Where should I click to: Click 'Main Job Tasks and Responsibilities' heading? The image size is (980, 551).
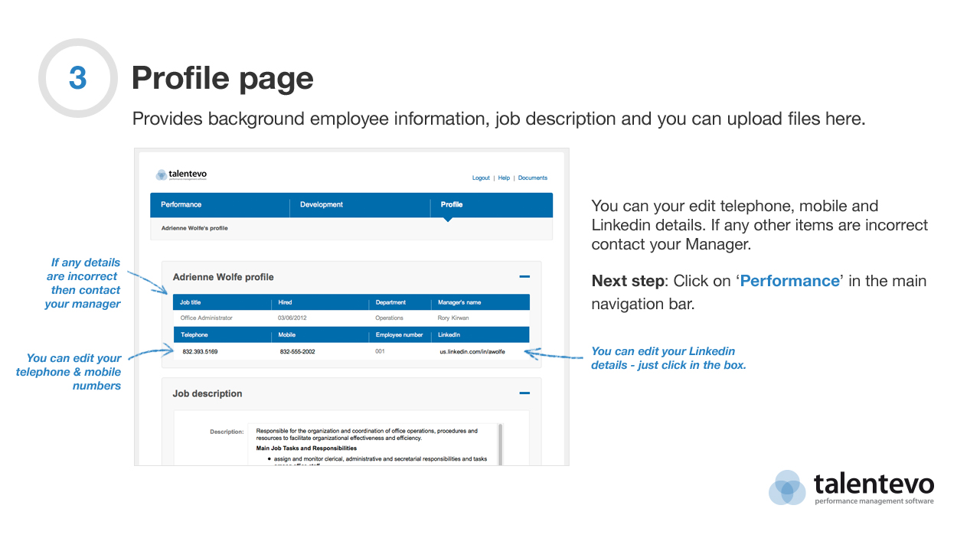[x=306, y=448]
